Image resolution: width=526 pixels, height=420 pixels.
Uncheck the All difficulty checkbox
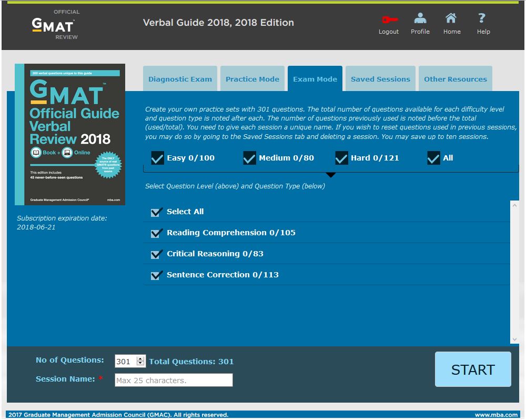[433, 158]
